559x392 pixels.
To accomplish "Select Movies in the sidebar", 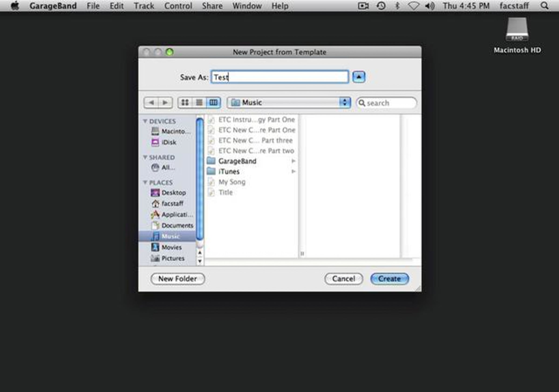I will pos(166,247).
